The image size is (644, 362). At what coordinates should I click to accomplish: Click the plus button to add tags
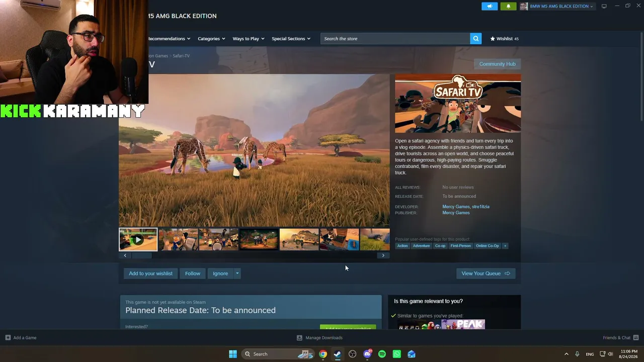point(505,246)
